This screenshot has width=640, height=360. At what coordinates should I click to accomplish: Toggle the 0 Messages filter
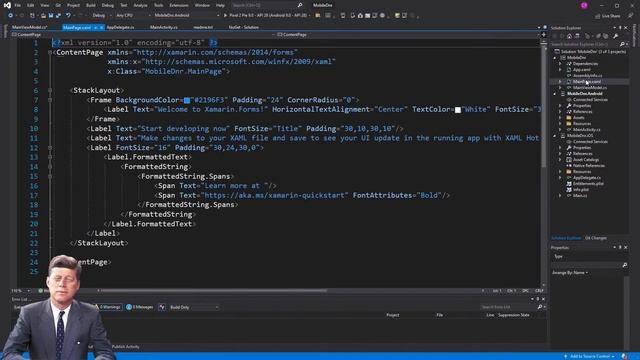(x=140, y=307)
